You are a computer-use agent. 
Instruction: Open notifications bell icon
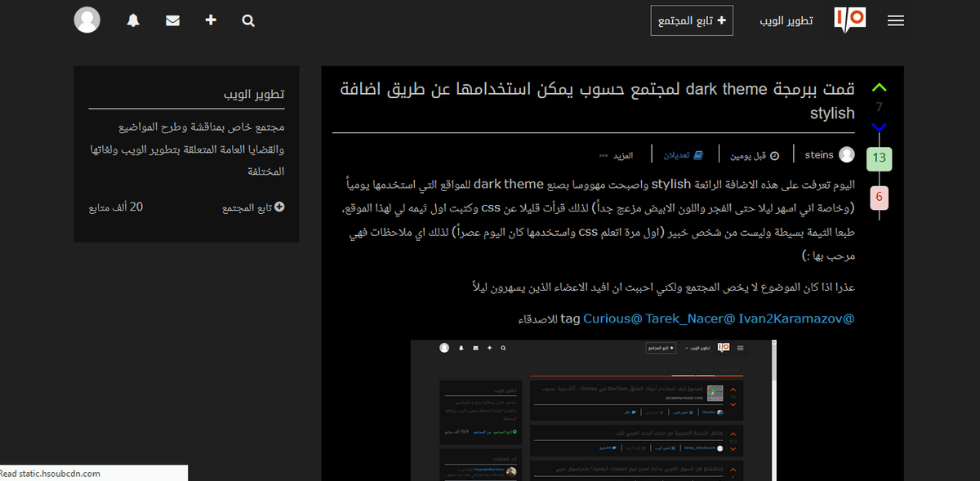click(x=134, y=20)
